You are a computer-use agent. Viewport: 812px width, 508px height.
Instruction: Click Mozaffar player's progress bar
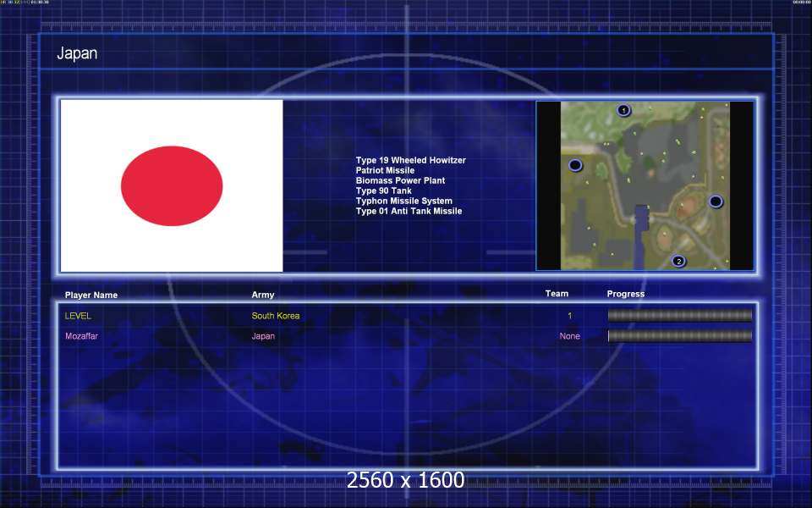pyautogui.click(x=680, y=336)
